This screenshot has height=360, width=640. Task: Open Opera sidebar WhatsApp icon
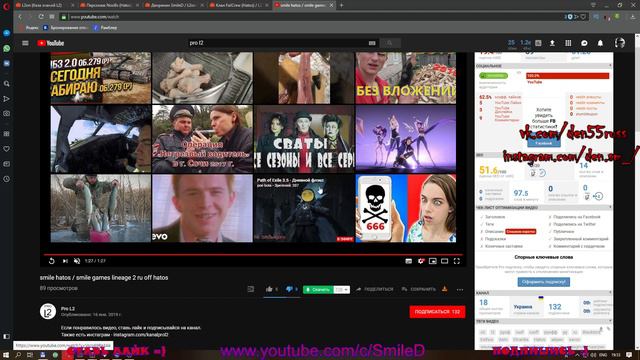coord(7,48)
